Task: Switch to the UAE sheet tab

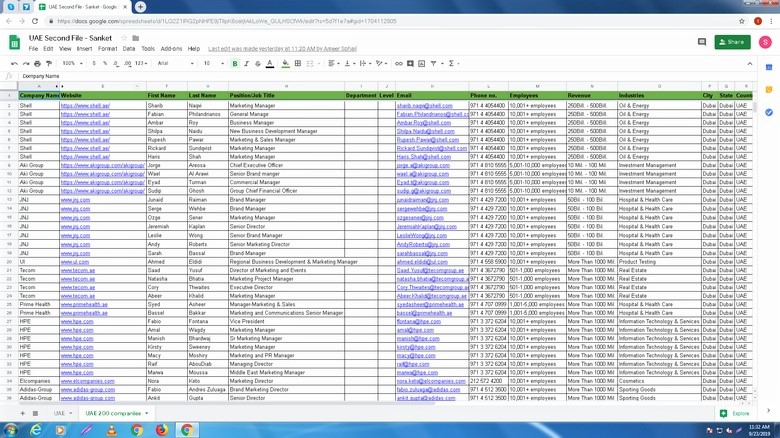Action: point(62,413)
